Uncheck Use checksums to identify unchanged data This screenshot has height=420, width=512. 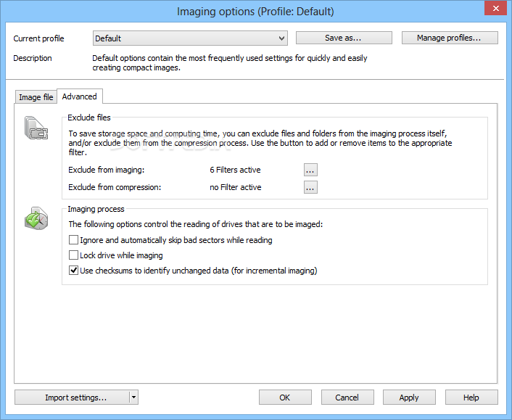point(73,271)
